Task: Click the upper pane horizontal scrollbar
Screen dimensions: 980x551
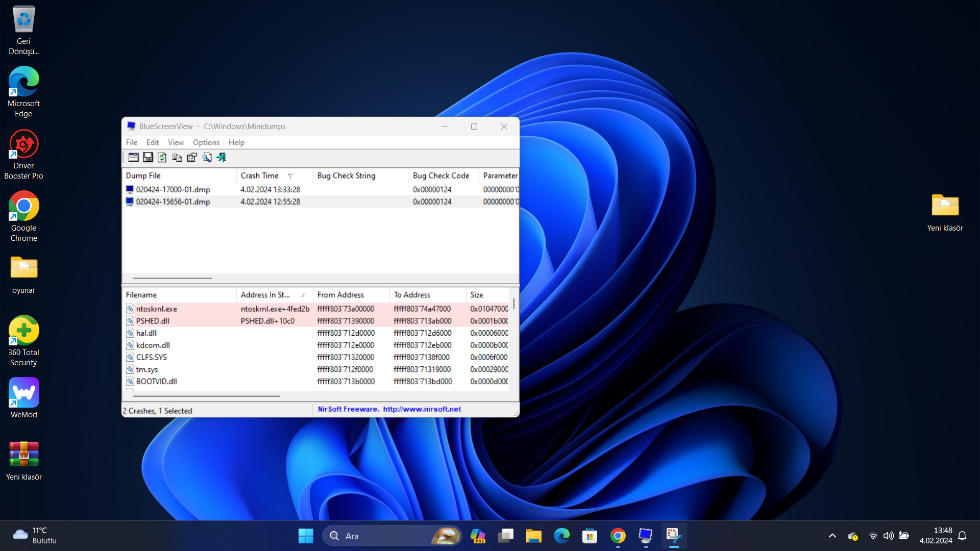Action: pos(173,278)
